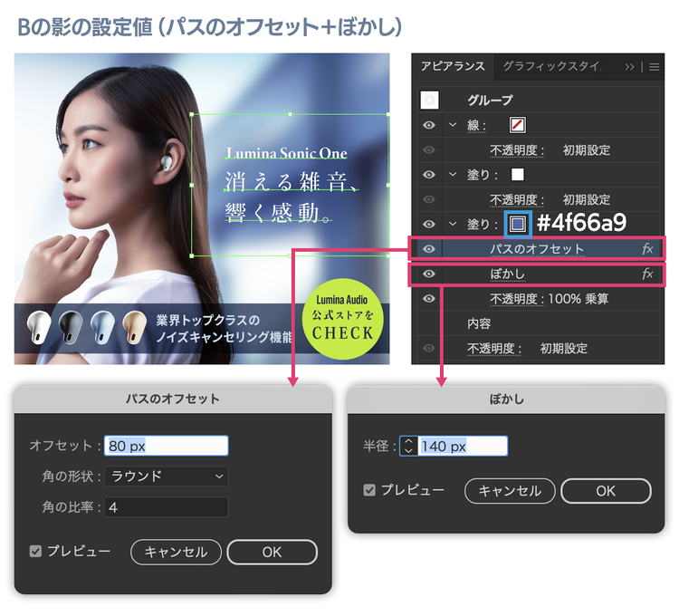Click the グループ thumbnail in Appearance panel
679x616 pixels.
click(x=429, y=100)
